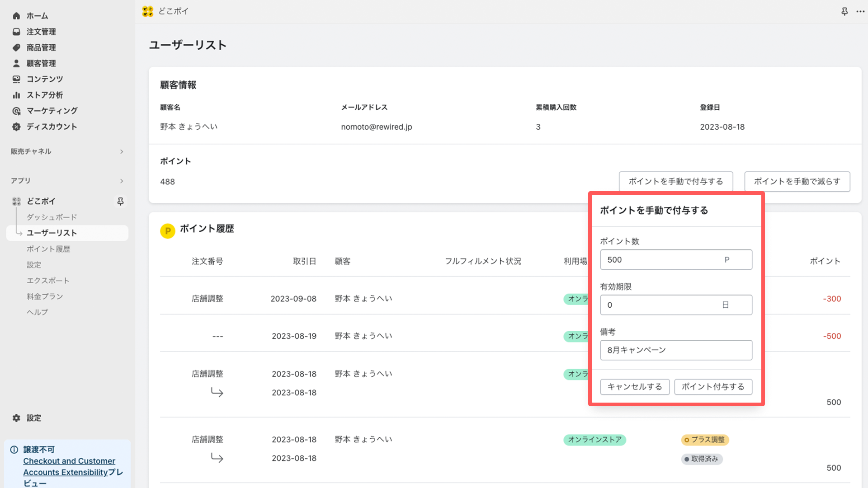Image resolution: width=868 pixels, height=488 pixels.
Task: Click the 2023-08-19 transaction date
Action: pos(294,336)
